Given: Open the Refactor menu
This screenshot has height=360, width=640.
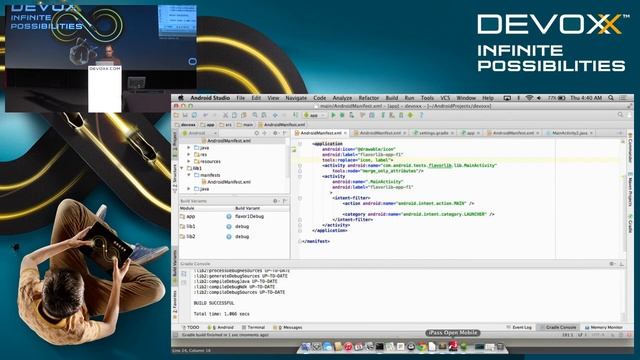Looking at the screenshot, I should point(369,98).
